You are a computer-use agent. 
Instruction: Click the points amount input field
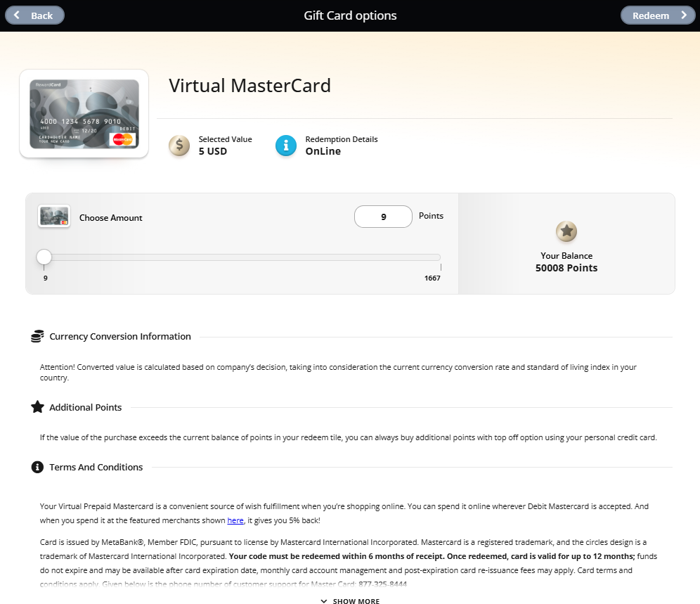[x=383, y=217]
